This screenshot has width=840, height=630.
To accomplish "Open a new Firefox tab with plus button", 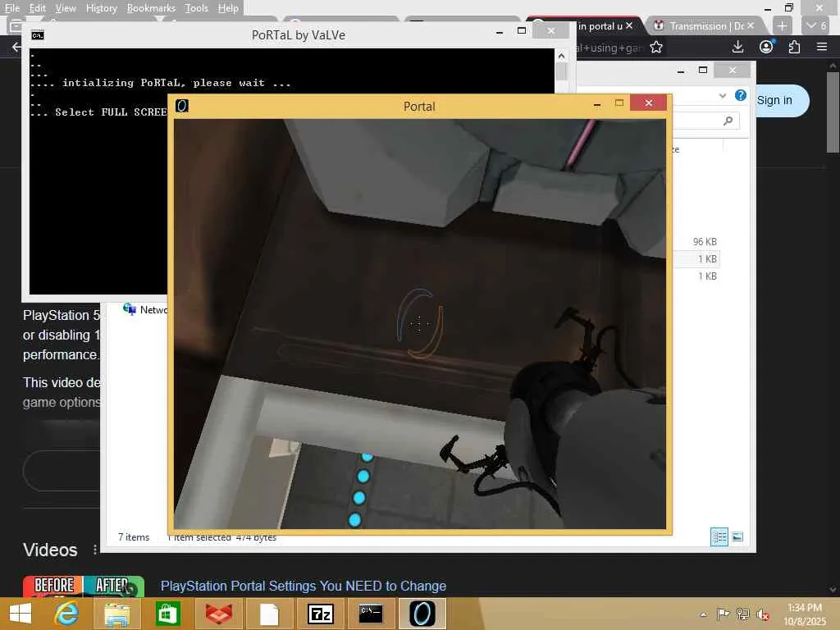I will tap(782, 25).
